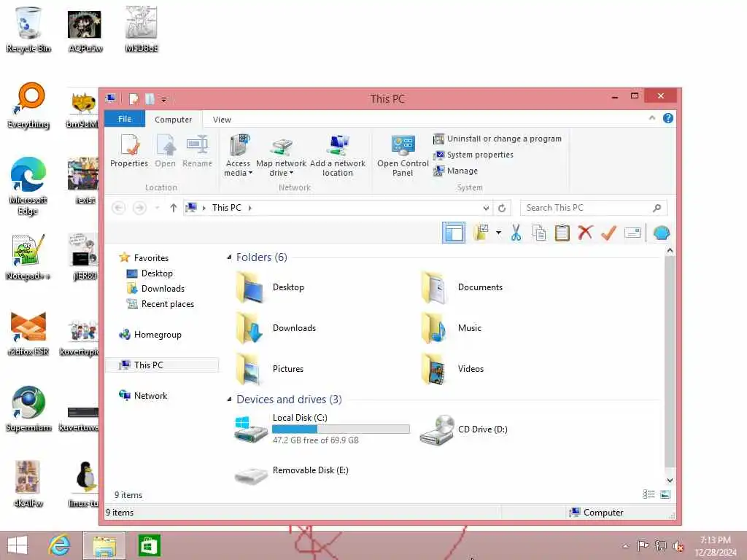This screenshot has width=747, height=560.
Task: Collapse the Devices and drives group
Action: tap(229, 399)
